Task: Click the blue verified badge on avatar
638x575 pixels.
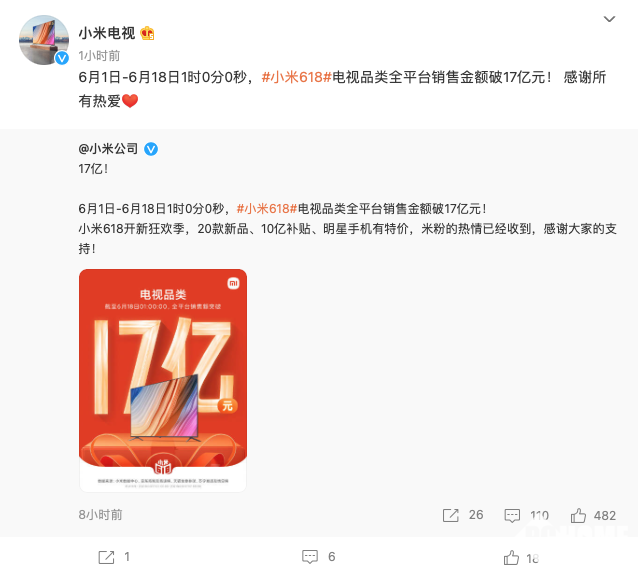Action: coord(62,58)
